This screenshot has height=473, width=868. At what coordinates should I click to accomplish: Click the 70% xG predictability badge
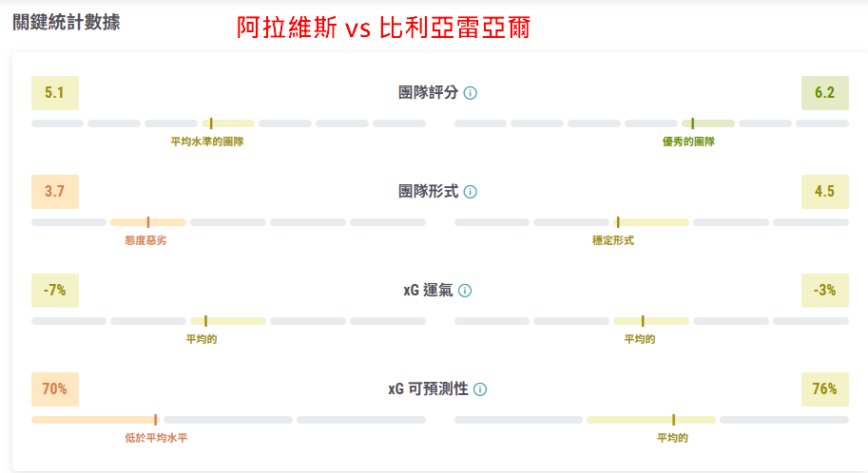pyautogui.click(x=55, y=389)
